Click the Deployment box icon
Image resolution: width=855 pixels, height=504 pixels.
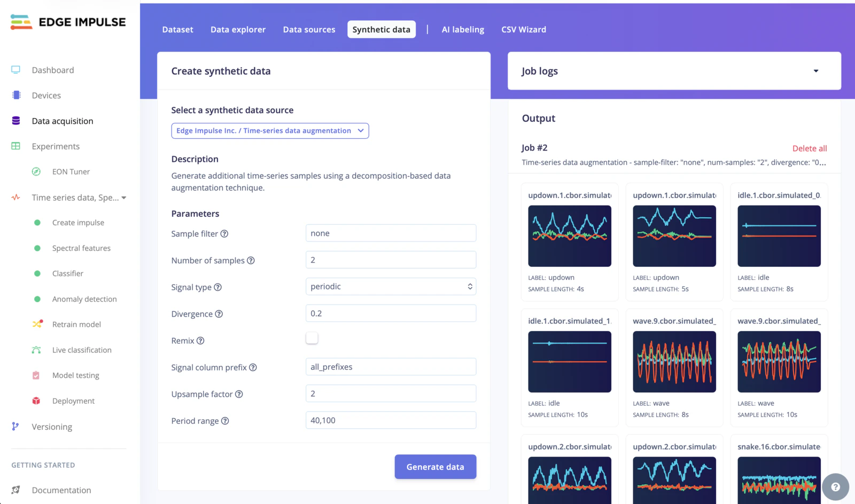(36, 400)
